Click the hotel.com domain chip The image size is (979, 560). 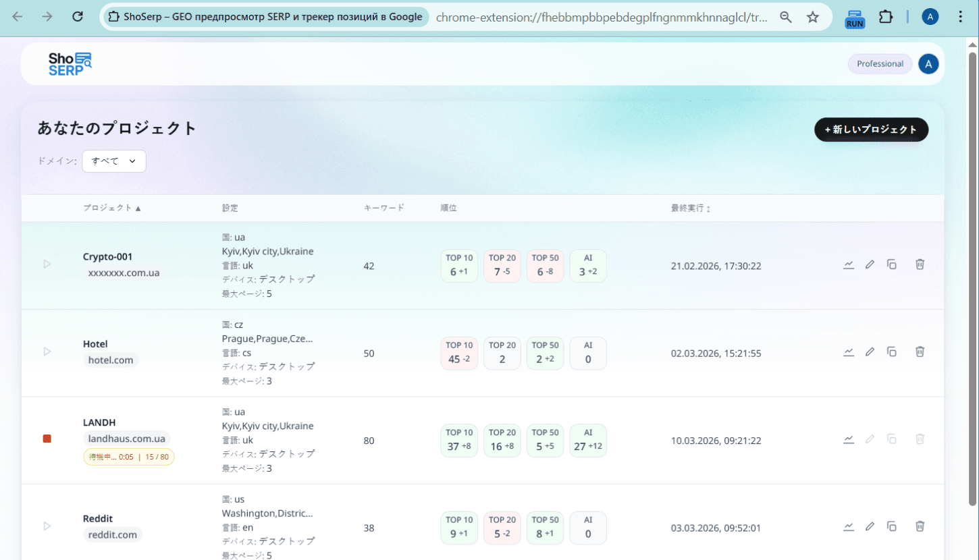[x=111, y=360]
